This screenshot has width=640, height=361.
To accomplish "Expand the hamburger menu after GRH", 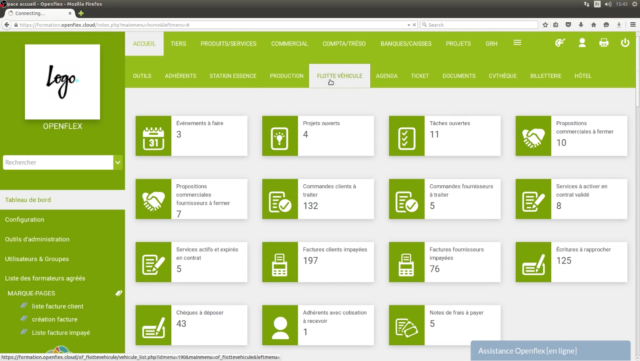I will click(517, 43).
